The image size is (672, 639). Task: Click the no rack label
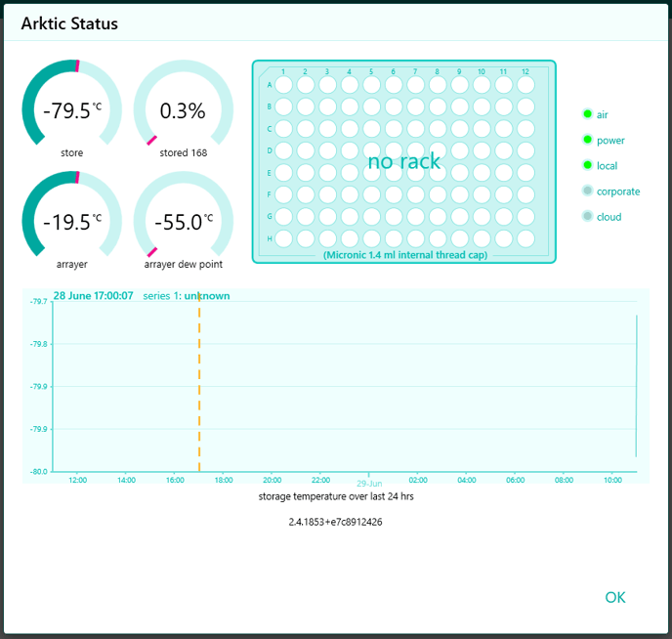point(403,161)
